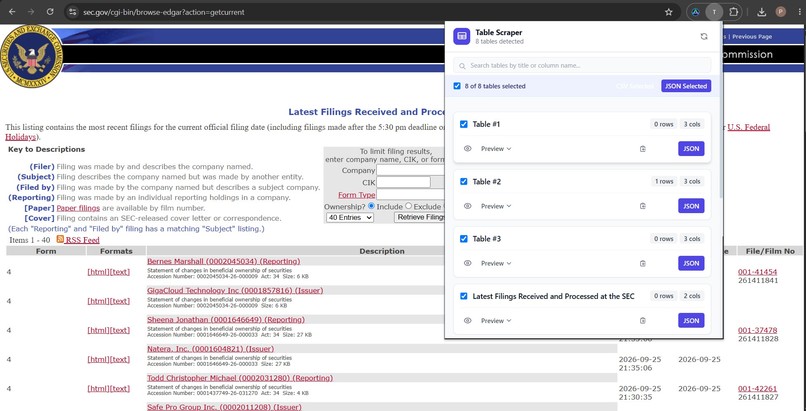Click the JSON button for Table #1

(x=691, y=149)
